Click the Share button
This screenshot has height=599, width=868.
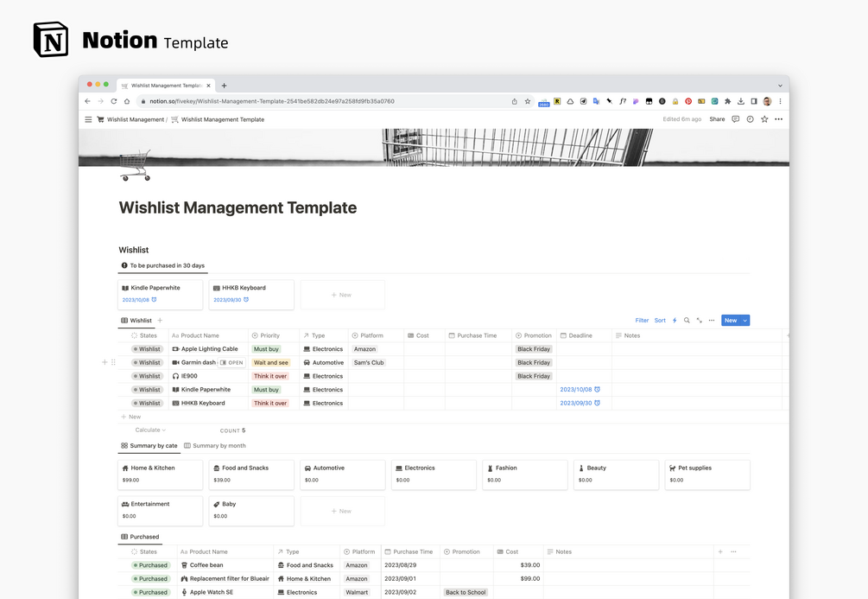point(717,119)
